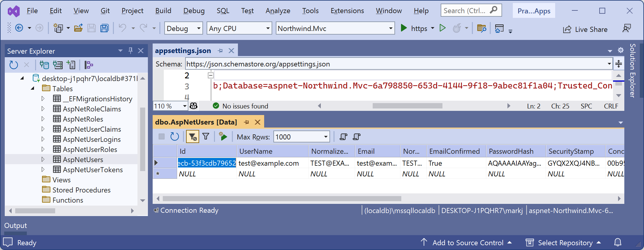
Task: Toggle the active filter button in data toolbar
Action: [x=193, y=136]
